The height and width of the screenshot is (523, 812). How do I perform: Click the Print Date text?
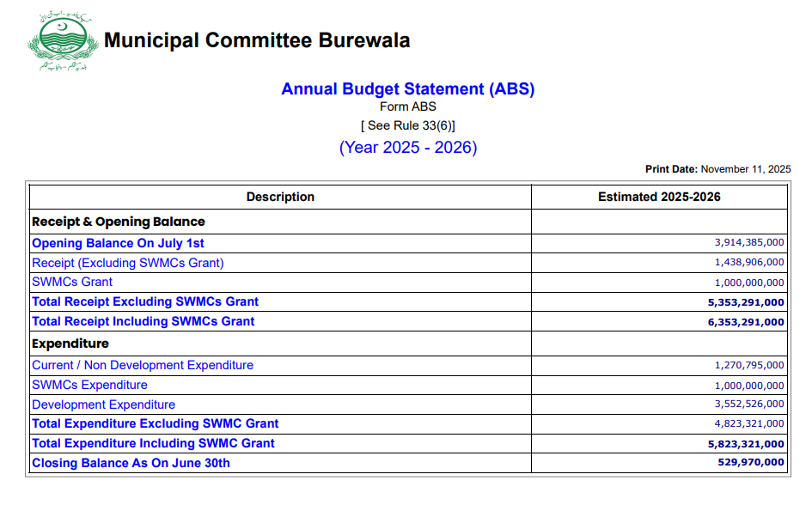tap(717, 169)
